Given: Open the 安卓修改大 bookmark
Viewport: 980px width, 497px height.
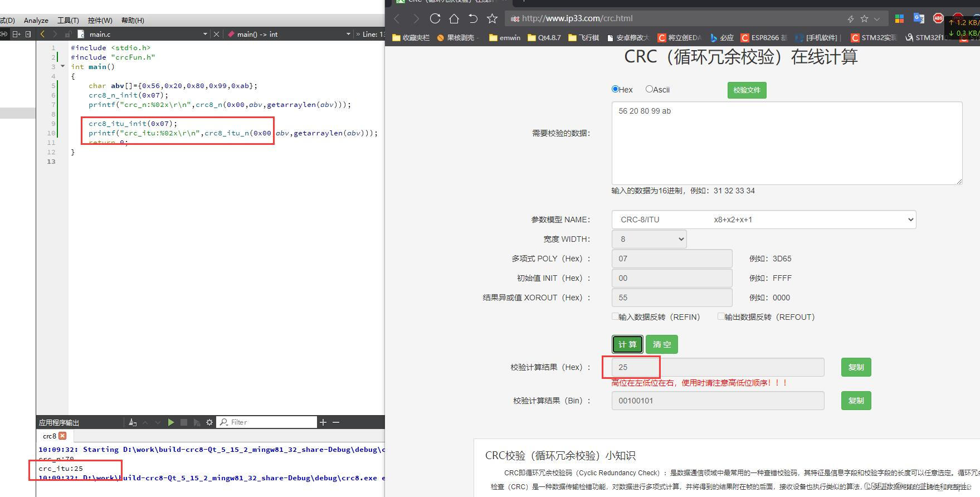Looking at the screenshot, I should click(628, 38).
